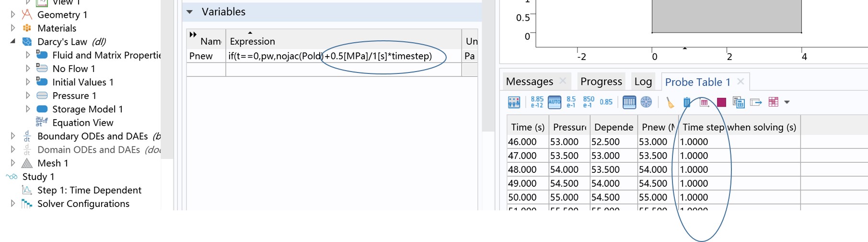Select the scientific notation 8.5e-1 toggle

(571, 102)
